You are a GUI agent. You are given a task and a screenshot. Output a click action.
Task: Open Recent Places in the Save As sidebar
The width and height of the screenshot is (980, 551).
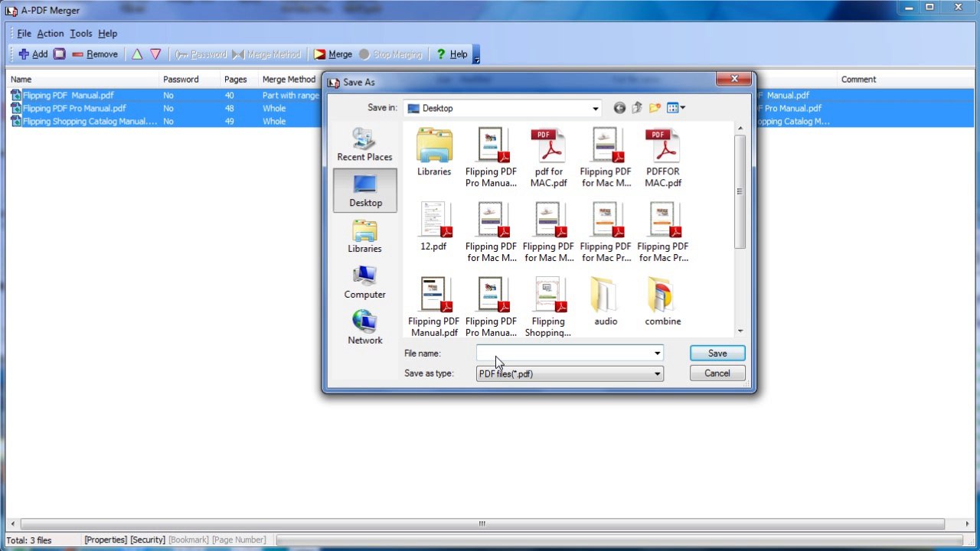click(364, 145)
